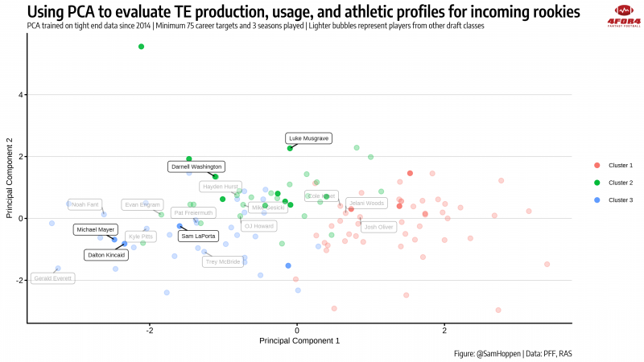Select the Josh Oliver label
Image resolution: width=644 pixels, height=362 pixels.
pyautogui.click(x=378, y=228)
